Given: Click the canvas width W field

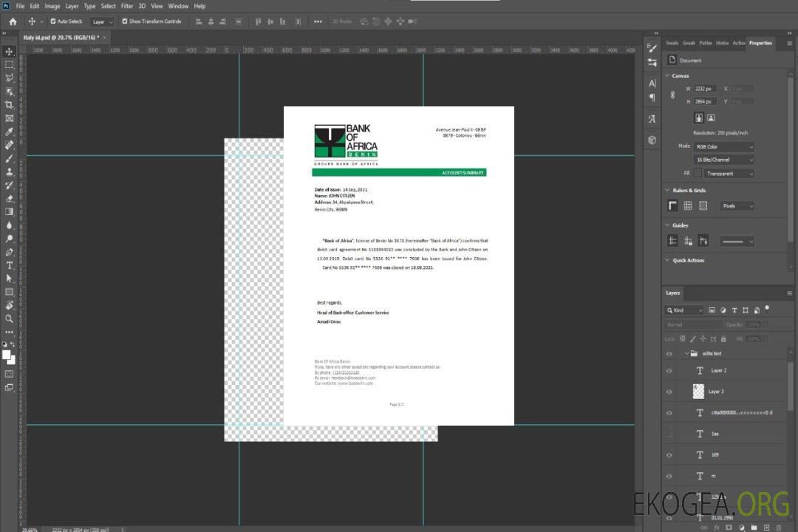Looking at the screenshot, I should [706, 89].
